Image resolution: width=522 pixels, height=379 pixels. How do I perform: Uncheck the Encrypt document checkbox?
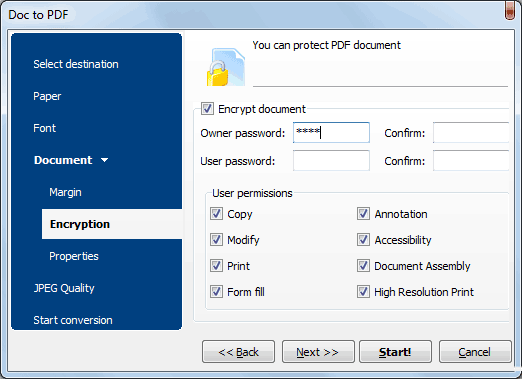(207, 109)
